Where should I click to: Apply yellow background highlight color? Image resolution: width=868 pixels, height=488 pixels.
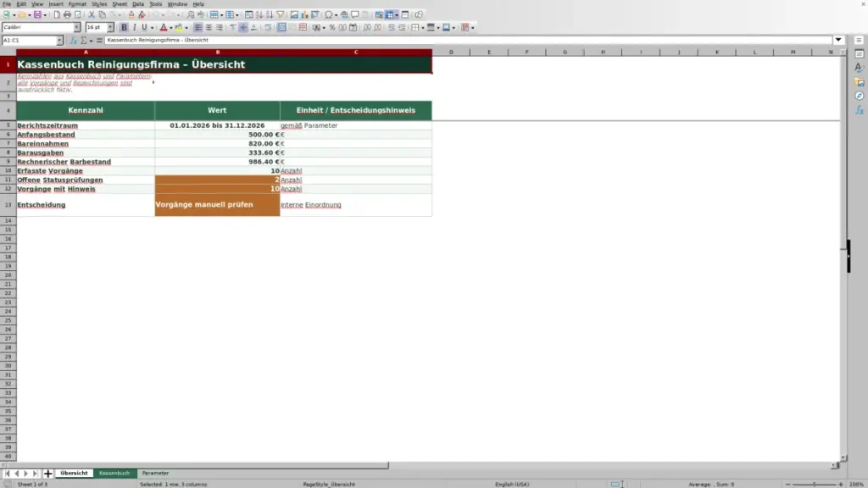pos(179,28)
